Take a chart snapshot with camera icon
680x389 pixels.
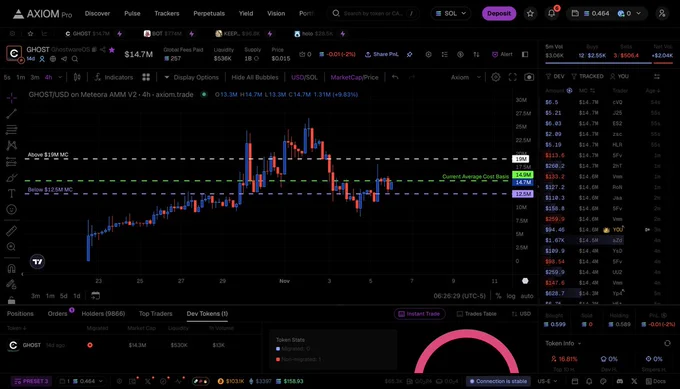(x=529, y=77)
